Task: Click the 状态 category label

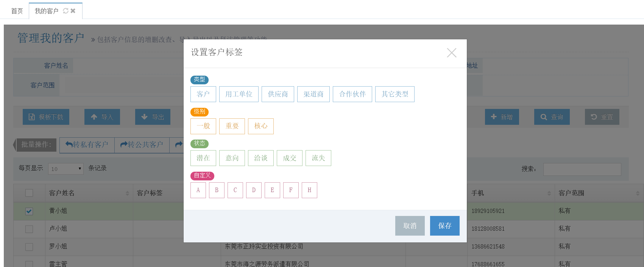Action: pos(200,144)
